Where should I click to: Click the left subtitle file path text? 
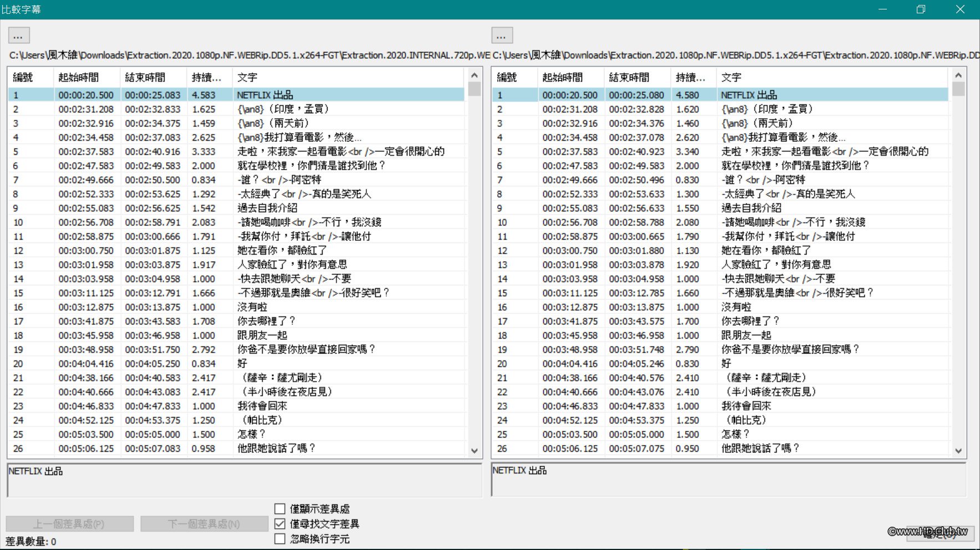[x=250, y=55]
